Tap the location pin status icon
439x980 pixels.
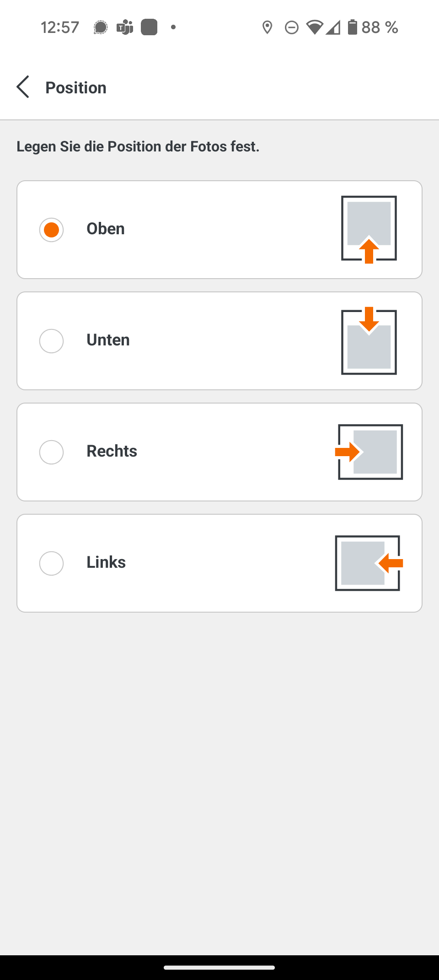click(268, 27)
